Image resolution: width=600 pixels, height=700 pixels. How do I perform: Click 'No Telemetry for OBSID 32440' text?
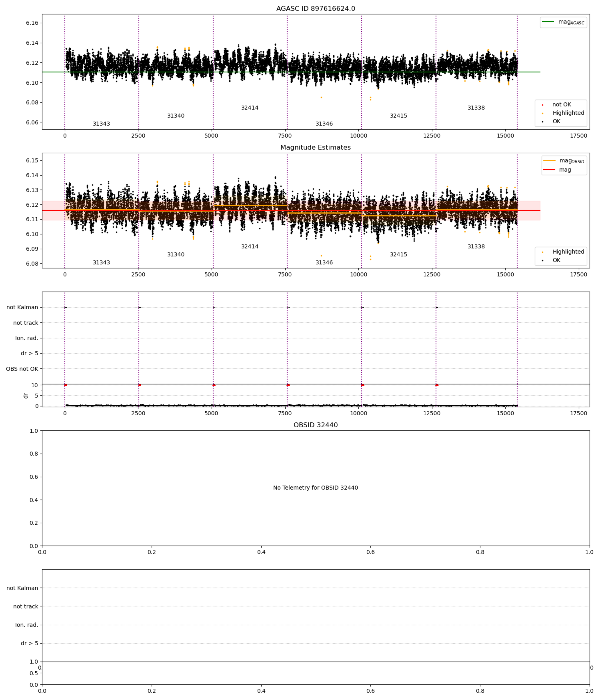316,488
